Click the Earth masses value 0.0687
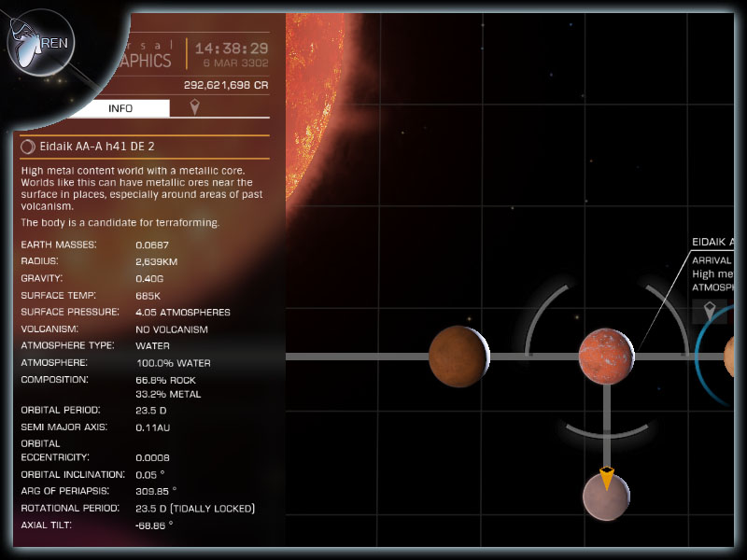The image size is (747, 560). pos(152,245)
